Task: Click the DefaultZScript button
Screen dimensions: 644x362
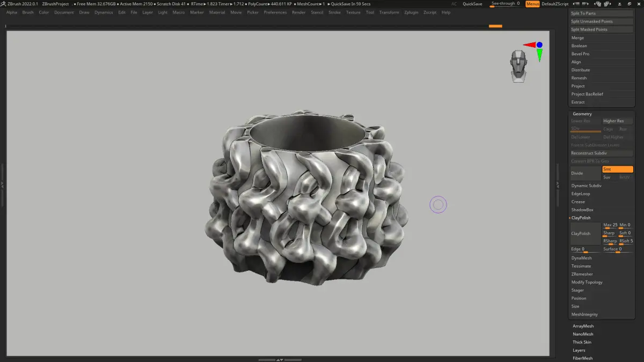Action: [x=555, y=4]
